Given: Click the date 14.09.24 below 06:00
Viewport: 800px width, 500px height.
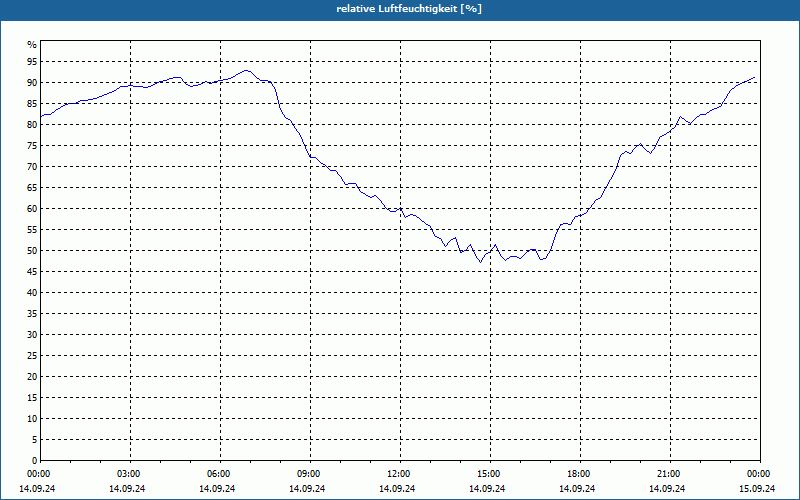Looking at the screenshot, I should (217, 489).
